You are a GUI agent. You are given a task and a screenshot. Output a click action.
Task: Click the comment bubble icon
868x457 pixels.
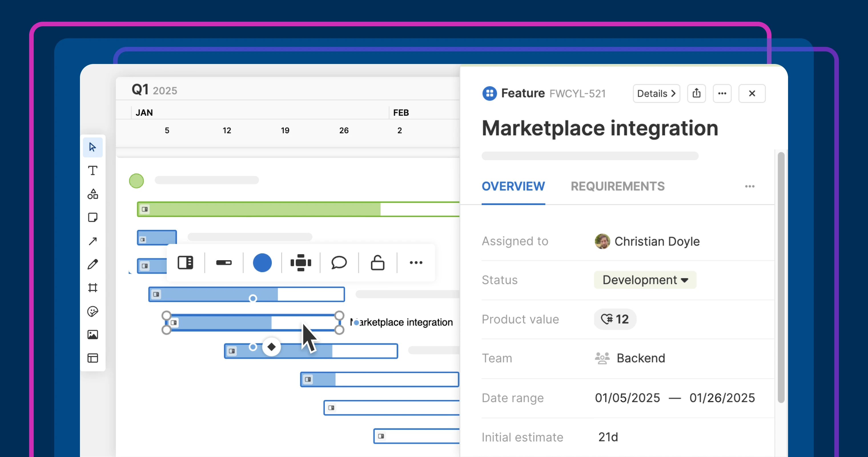(339, 262)
